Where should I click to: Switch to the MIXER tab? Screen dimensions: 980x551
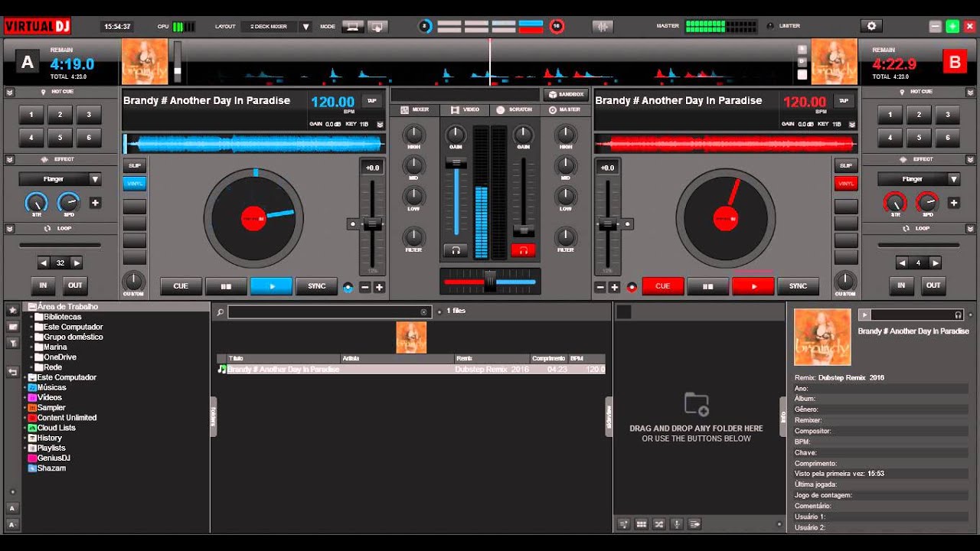tap(415, 110)
